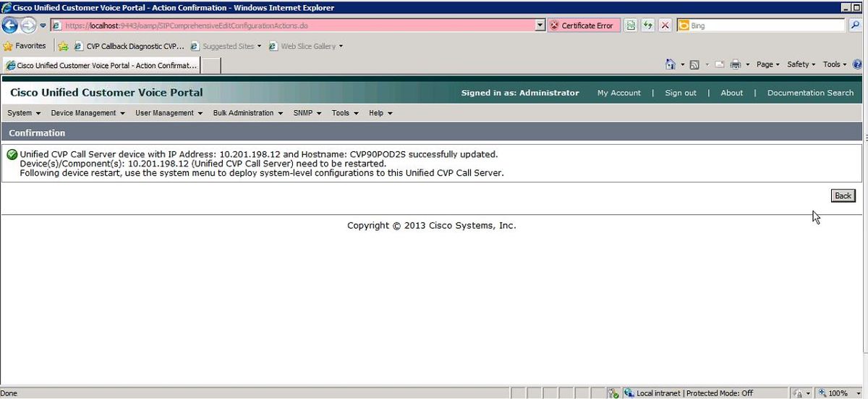This screenshot has width=868, height=399.
Task: Open a new blank browser tab
Action: point(210,65)
